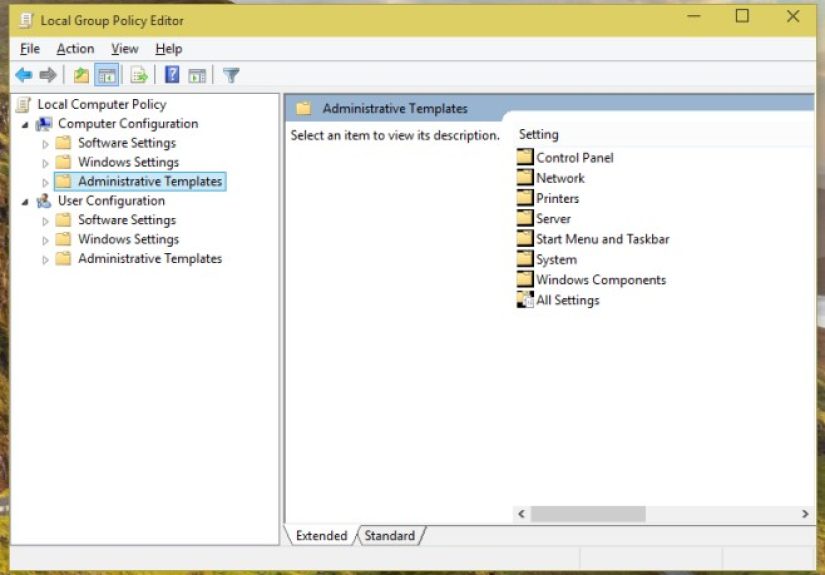
Task: Click the horizontal scrollbar thumb
Action: pos(588,513)
